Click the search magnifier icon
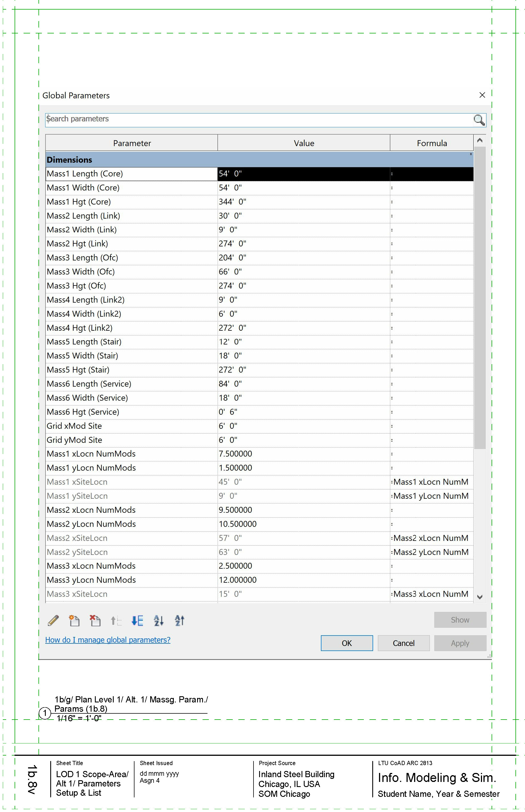Screen dimensions: 525x812 coord(479,120)
